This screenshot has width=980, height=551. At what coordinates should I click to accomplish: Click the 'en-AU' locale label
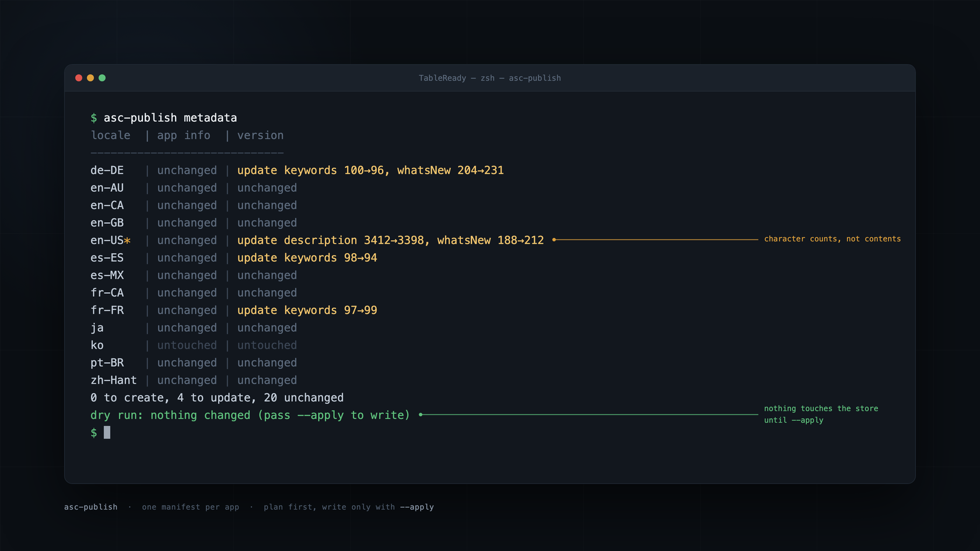click(107, 188)
